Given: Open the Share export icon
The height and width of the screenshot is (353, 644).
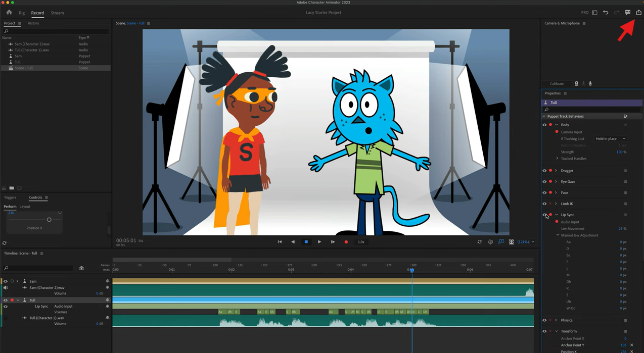Looking at the screenshot, I should 639,13.
